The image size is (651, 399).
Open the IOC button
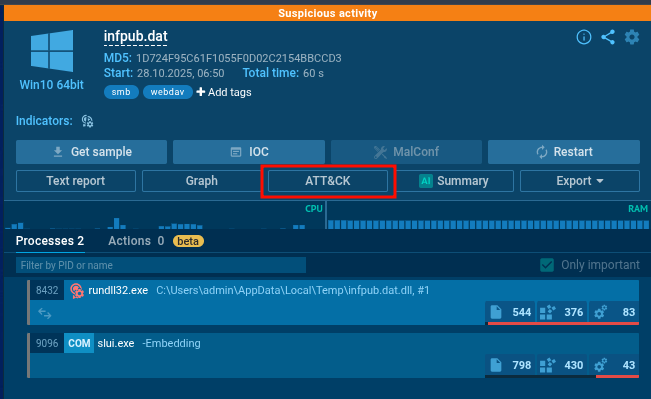click(x=249, y=152)
